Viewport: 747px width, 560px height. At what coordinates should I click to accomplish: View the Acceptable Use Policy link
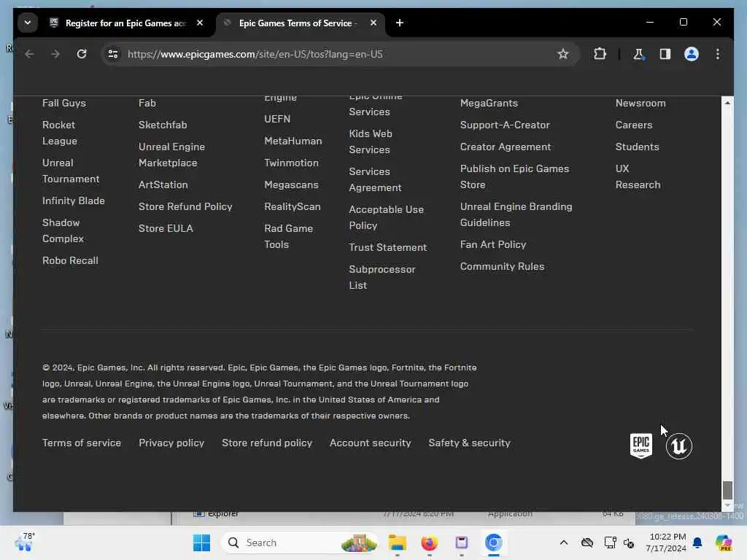(x=386, y=217)
